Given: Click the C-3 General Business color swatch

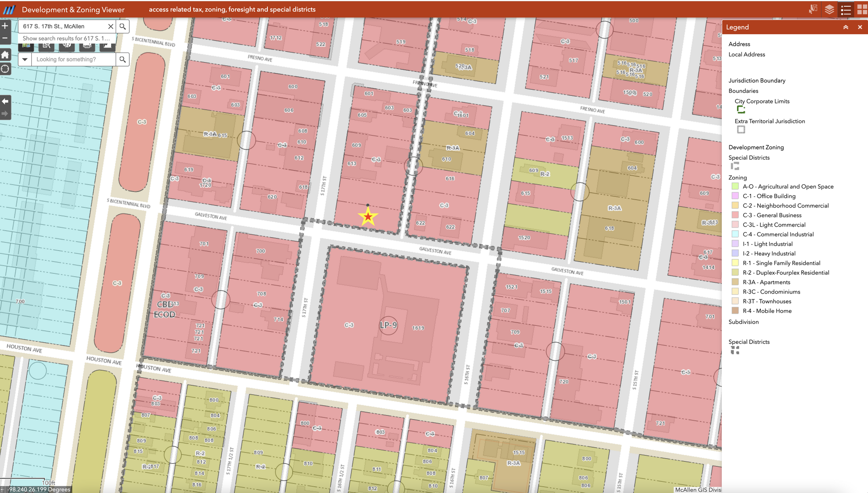Looking at the screenshot, I should (x=735, y=215).
